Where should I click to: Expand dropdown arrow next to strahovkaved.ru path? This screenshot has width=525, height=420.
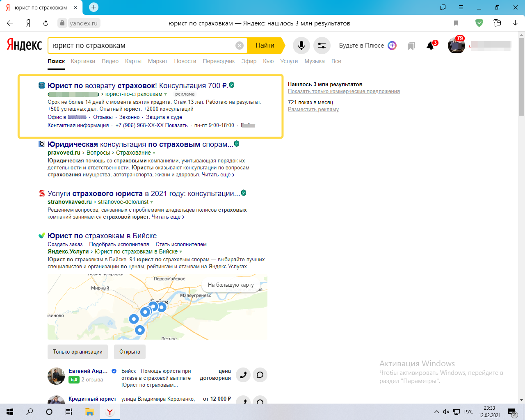(152, 202)
